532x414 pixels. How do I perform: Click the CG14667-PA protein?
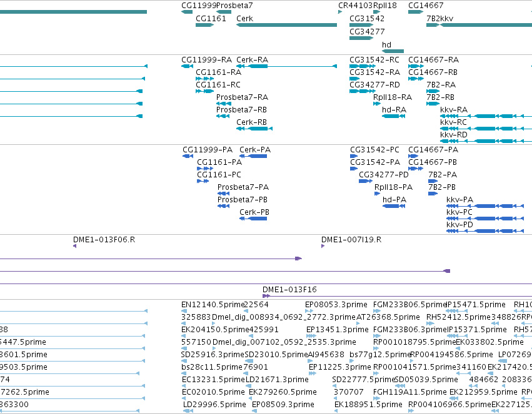click(413, 156)
